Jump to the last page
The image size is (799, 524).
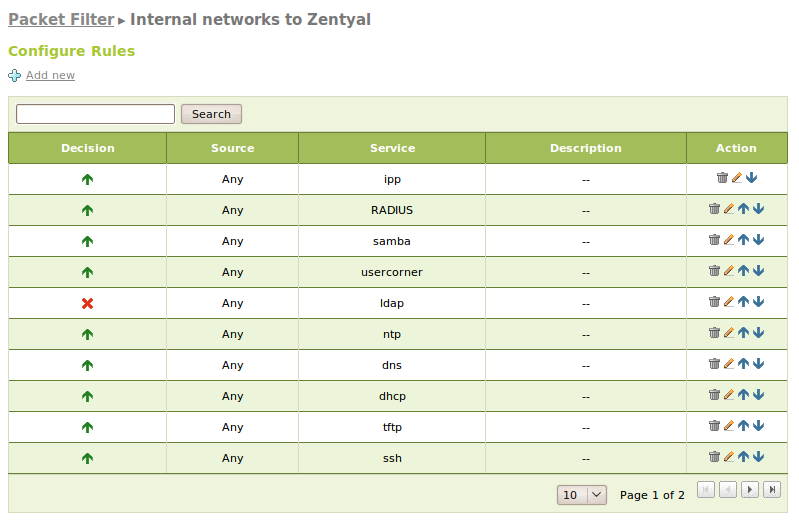[x=773, y=490]
